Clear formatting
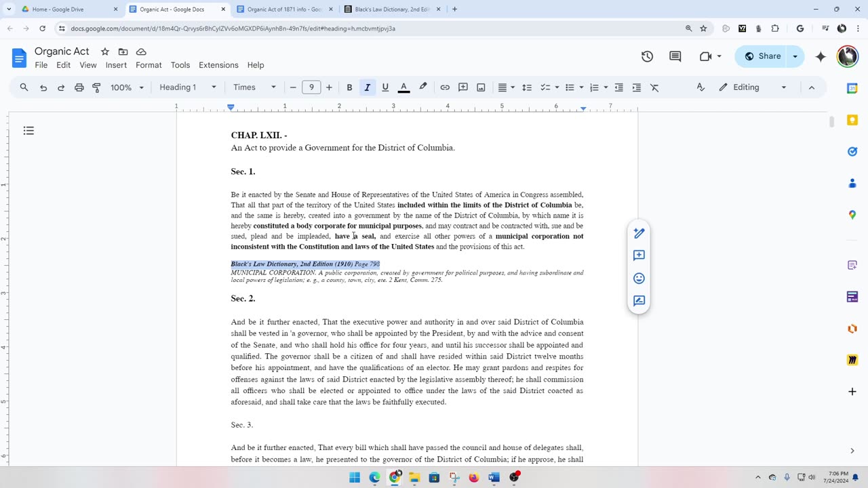The width and height of the screenshot is (868, 488). click(x=654, y=87)
